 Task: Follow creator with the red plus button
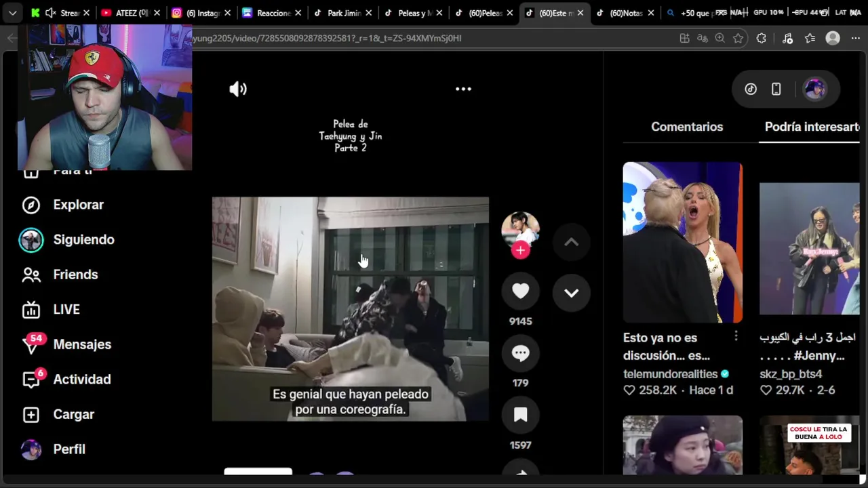tap(520, 250)
